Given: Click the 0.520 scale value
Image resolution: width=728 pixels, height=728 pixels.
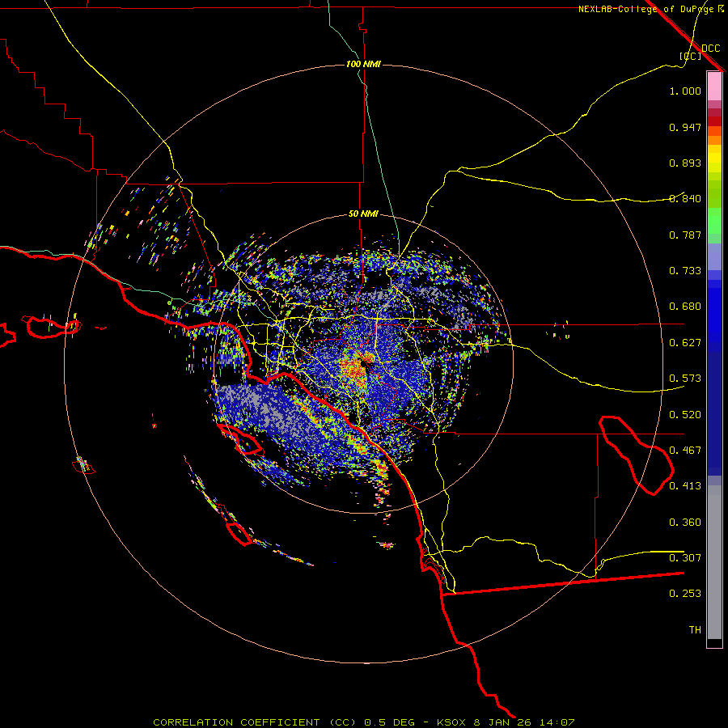Looking at the screenshot, I should pyautogui.click(x=685, y=415).
